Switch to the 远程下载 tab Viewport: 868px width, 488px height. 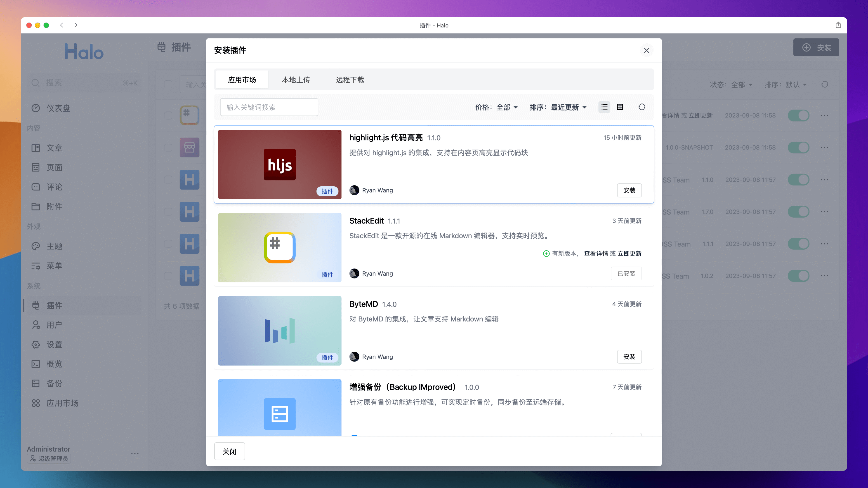coord(350,80)
